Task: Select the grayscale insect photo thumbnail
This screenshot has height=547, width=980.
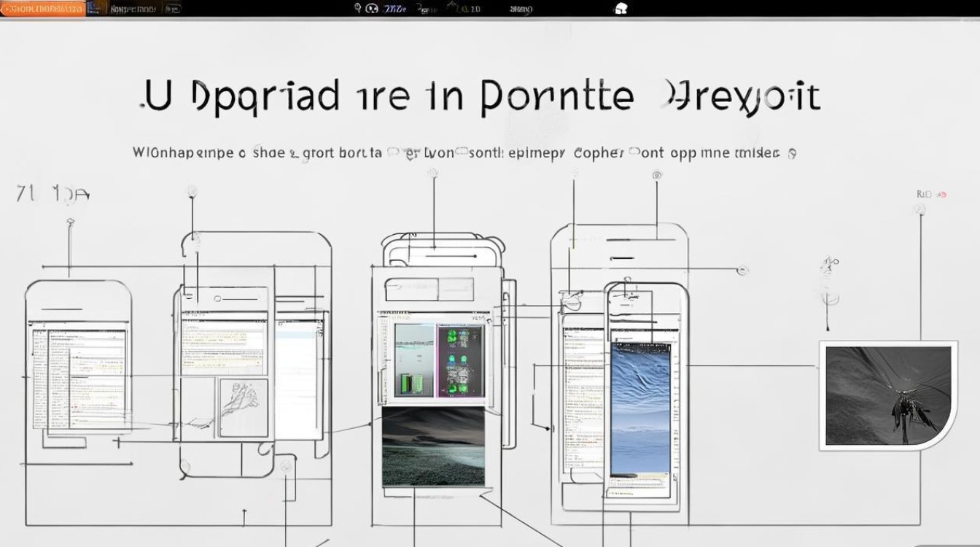Action: (x=888, y=395)
